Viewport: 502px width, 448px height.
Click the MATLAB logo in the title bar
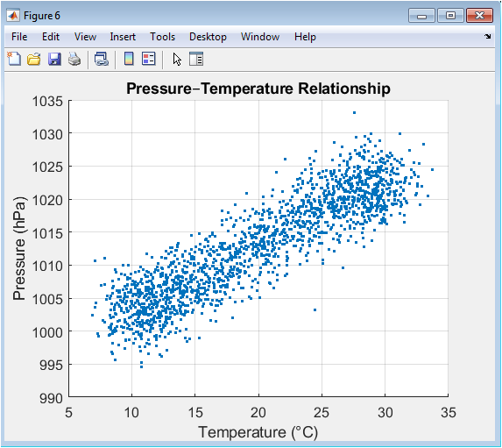coord(13,16)
